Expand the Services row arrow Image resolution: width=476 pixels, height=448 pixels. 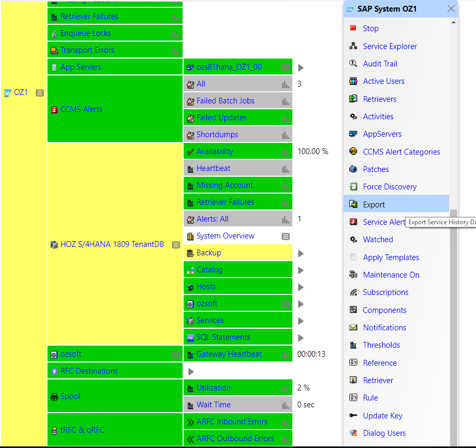pyautogui.click(x=301, y=321)
